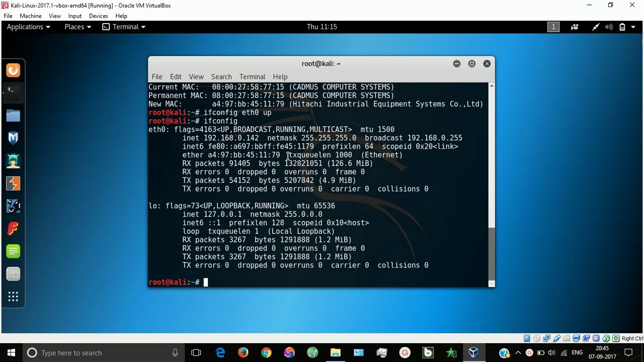
Task: Click ENG language indicator in taskbar
Action: [x=577, y=353]
